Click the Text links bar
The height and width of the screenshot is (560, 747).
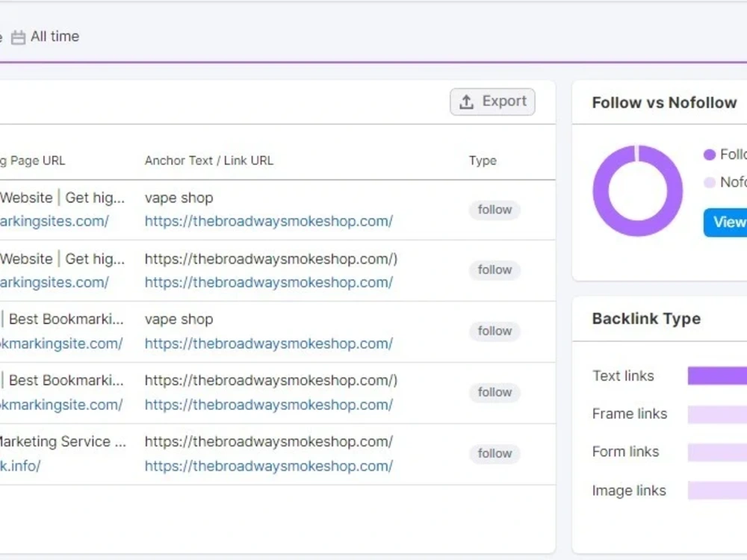(717, 376)
